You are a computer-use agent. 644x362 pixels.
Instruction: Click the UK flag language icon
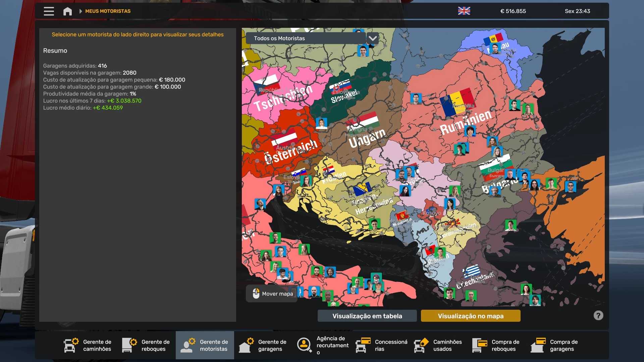tap(464, 11)
